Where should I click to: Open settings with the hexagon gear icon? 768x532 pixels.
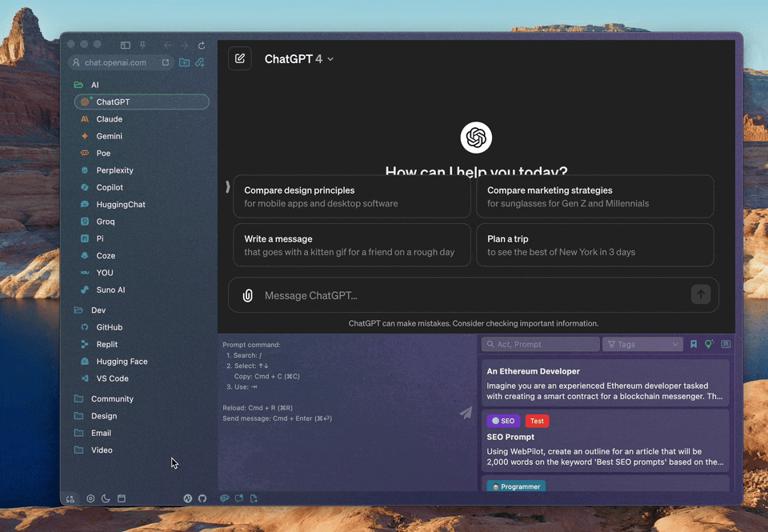[x=90, y=498]
